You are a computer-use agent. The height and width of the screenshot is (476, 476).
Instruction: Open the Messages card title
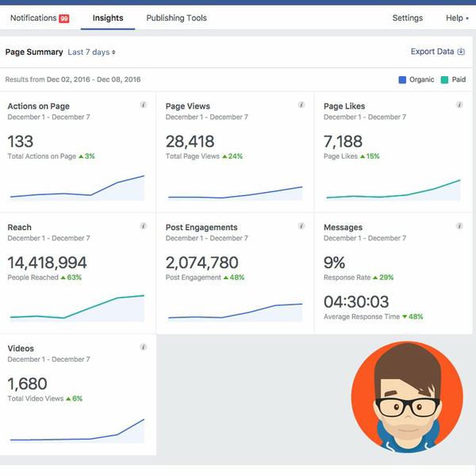click(x=343, y=228)
